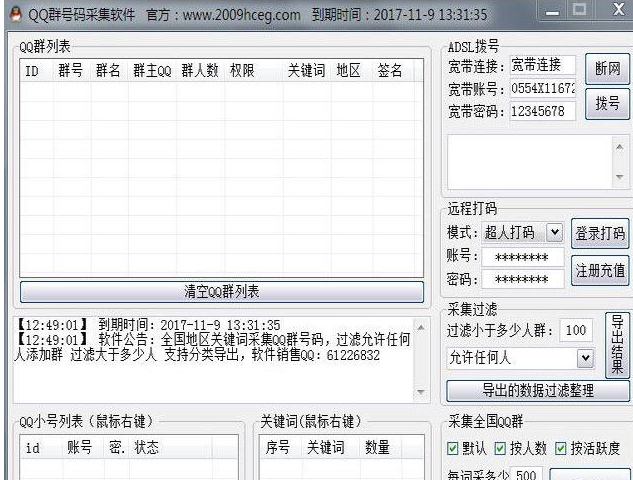
Task: Click the 签名 column header
Action: (393, 71)
